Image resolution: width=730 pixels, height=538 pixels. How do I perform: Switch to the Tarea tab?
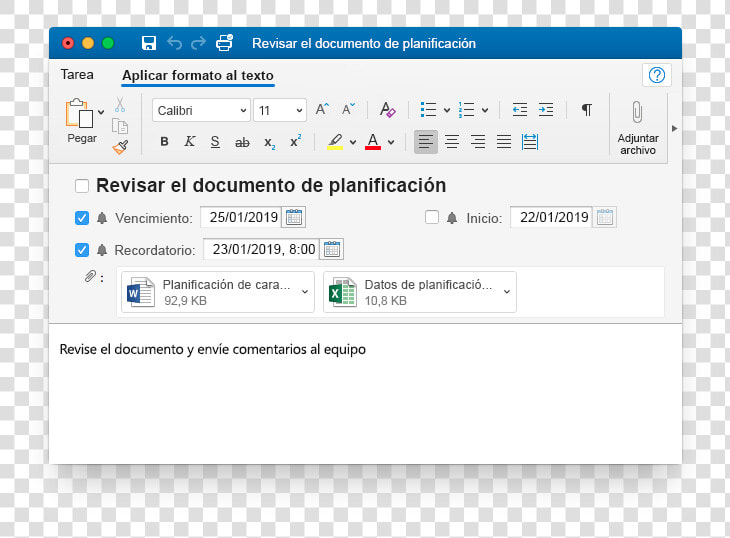pos(77,74)
